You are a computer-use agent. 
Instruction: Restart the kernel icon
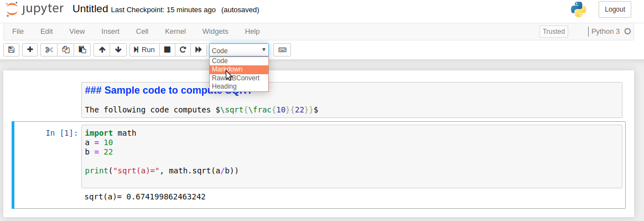tap(183, 50)
